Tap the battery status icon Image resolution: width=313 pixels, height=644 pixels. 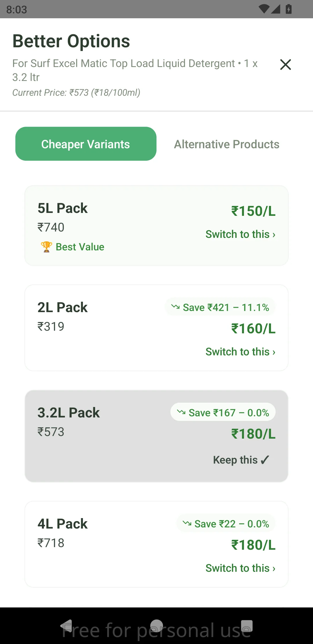tap(289, 9)
